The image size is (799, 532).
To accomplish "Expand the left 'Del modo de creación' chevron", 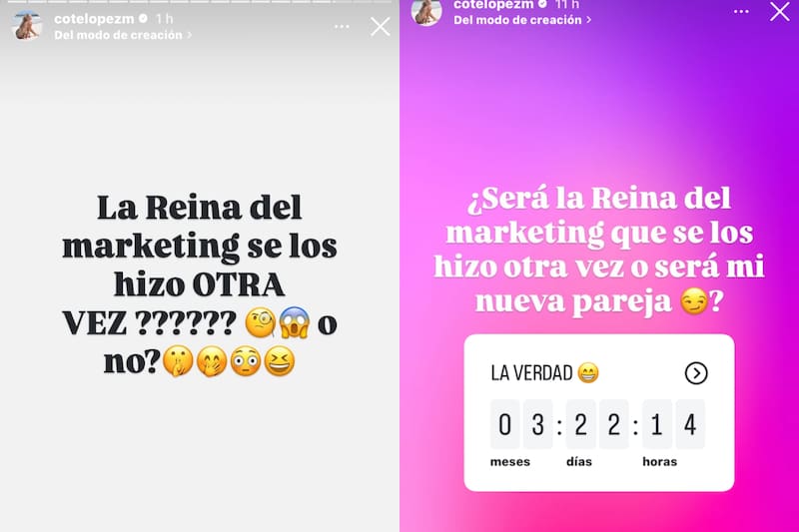I will (x=189, y=35).
